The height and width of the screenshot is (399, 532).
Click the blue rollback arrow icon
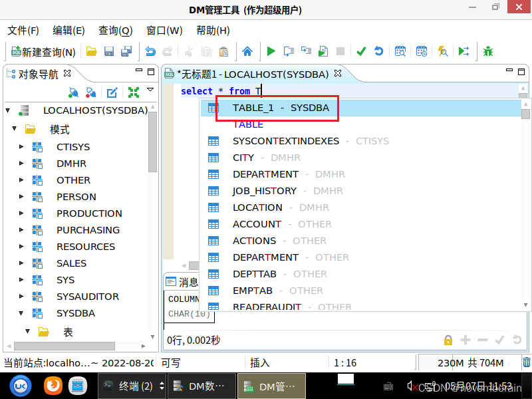[x=379, y=51]
